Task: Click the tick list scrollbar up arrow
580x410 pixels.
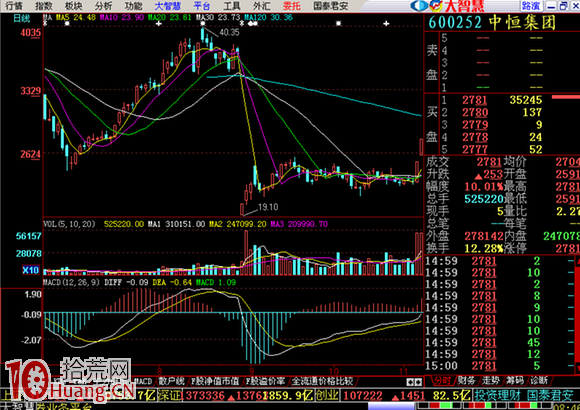Action: (577, 261)
